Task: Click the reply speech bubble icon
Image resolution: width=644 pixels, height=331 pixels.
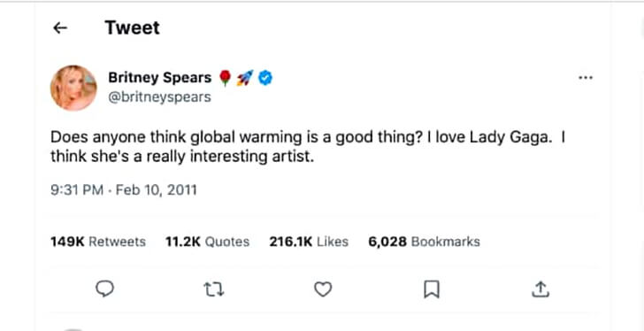Action: coord(104,289)
